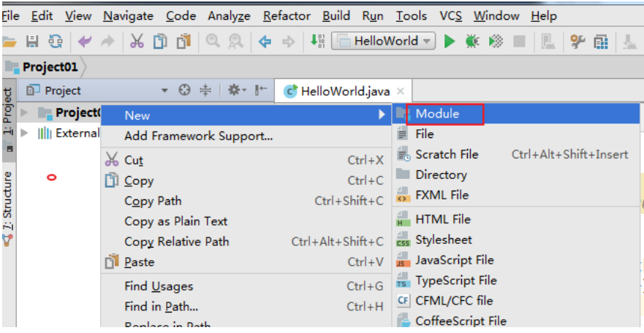Open the File menu

pyautogui.click(x=10, y=15)
